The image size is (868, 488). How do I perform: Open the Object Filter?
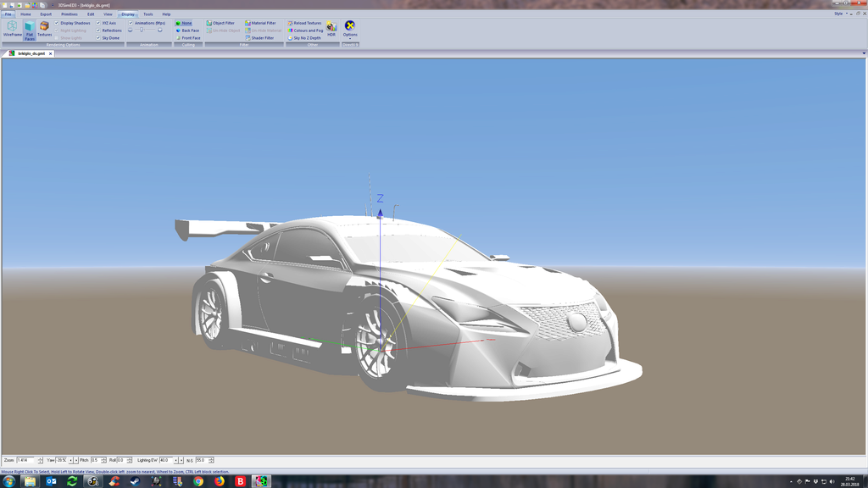coord(220,23)
